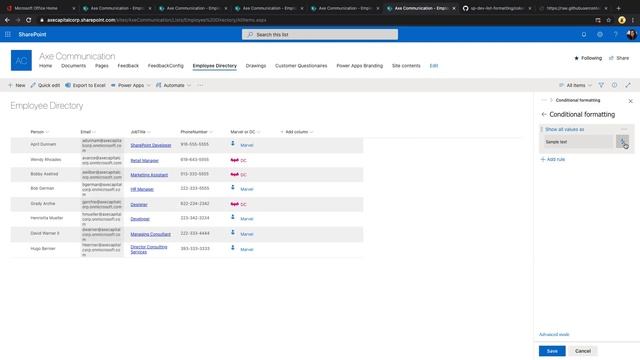This screenshot has width=640, height=360.
Task: Open Power Apps Branding navigation link
Action: pyautogui.click(x=360, y=66)
